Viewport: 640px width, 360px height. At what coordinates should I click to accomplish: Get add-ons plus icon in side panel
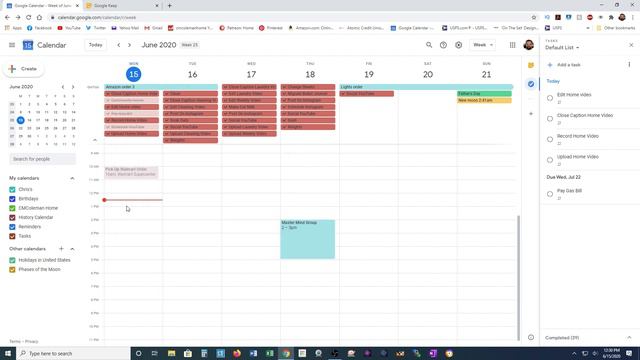pyautogui.click(x=531, y=113)
